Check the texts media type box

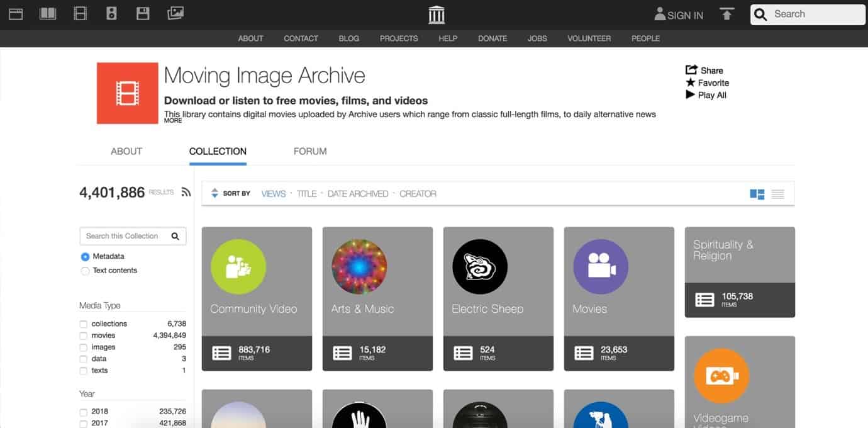point(84,371)
